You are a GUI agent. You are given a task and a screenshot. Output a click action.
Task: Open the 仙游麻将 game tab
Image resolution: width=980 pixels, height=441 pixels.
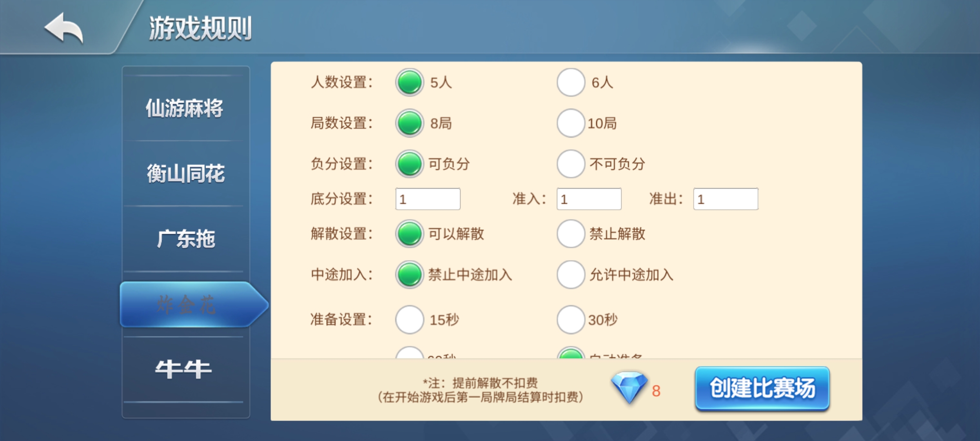pyautogui.click(x=185, y=109)
